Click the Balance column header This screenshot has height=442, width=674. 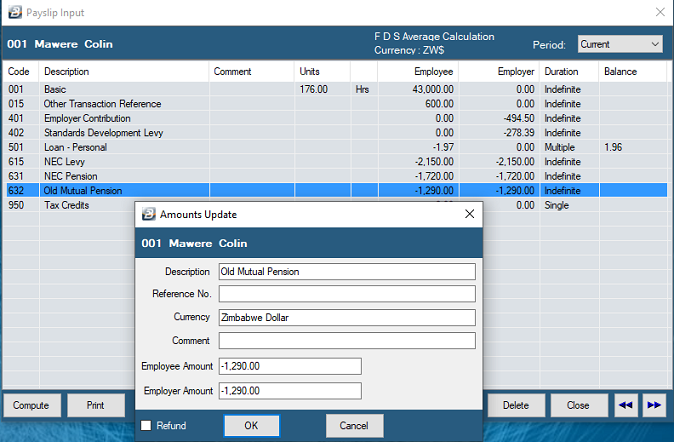633,71
